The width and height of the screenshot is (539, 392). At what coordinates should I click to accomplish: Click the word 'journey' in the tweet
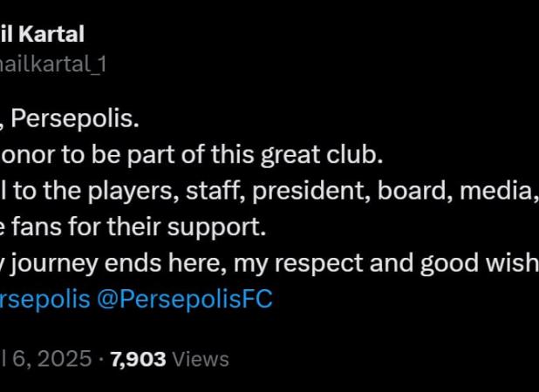(x=54, y=264)
